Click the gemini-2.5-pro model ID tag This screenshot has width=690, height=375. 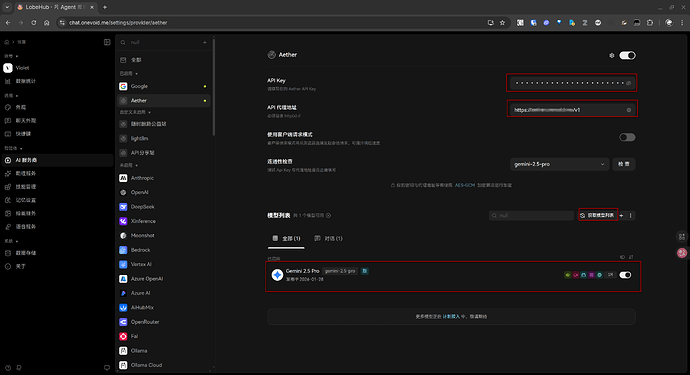[340, 271]
